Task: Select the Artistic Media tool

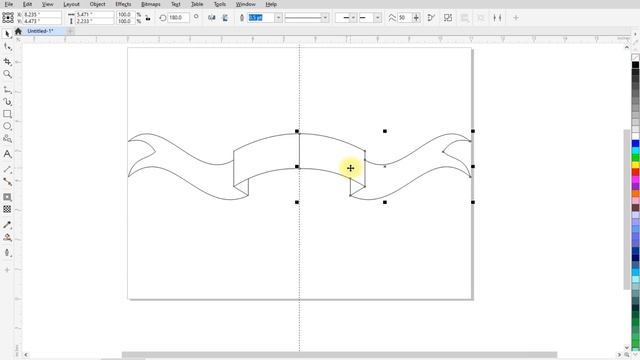Action: pos(7,102)
